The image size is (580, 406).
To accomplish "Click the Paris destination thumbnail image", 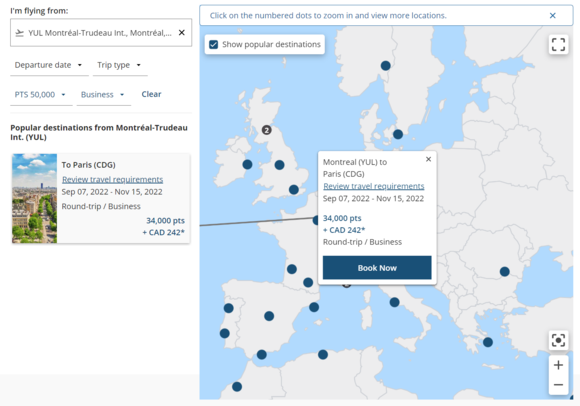I will [35, 198].
